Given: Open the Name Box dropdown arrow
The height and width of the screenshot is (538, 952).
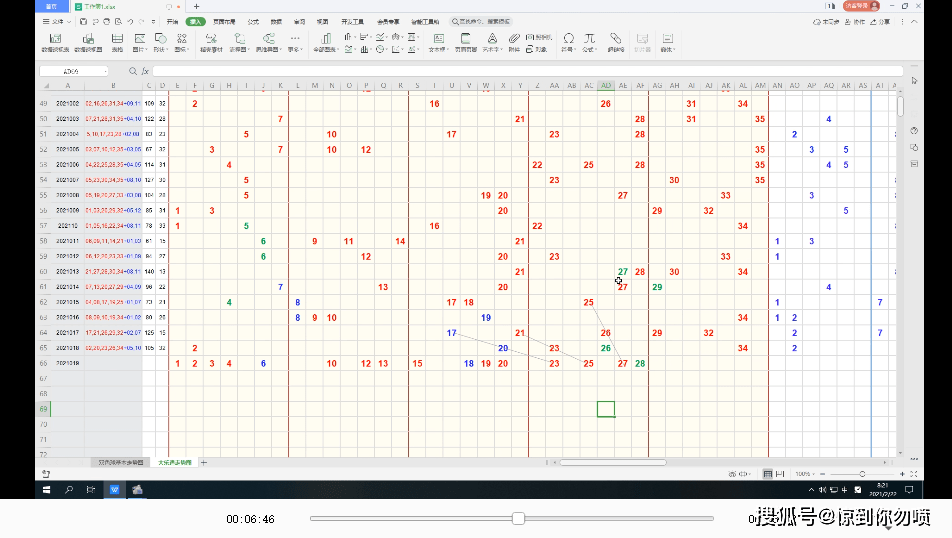Looking at the screenshot, I should click(x=106, y=71).
